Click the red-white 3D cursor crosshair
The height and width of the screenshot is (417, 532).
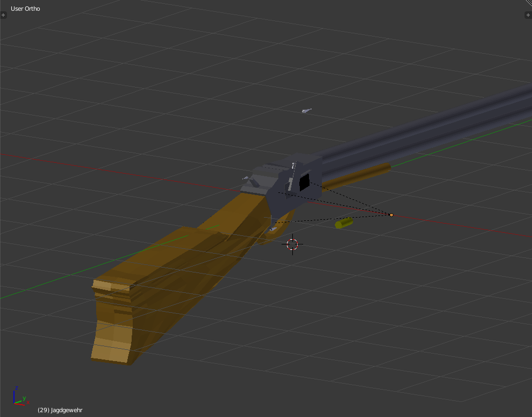[x=292, y=245]
